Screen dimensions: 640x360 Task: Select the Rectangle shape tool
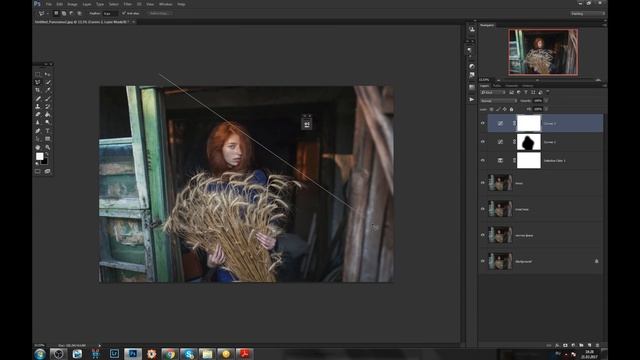[48, 139]
